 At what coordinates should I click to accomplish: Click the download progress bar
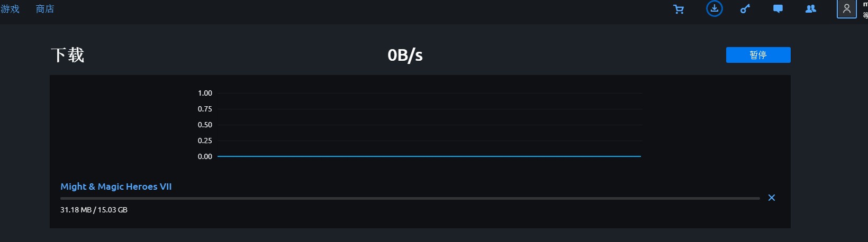click(410, 198)
